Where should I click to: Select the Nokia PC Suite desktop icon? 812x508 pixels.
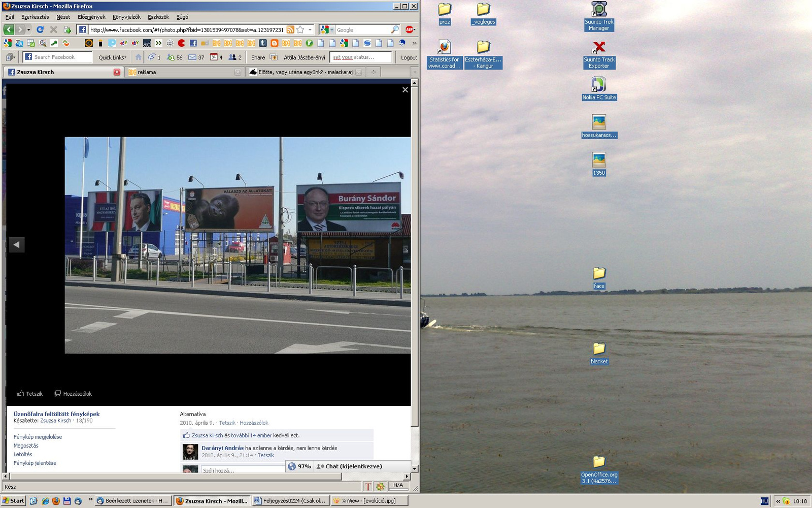tap(599, 88)
